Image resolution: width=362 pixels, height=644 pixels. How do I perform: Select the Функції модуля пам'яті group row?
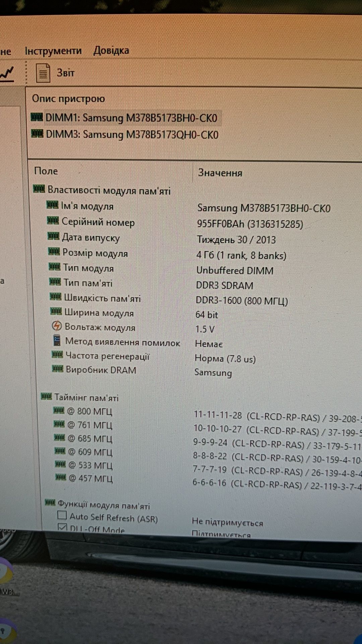(104, 504)
